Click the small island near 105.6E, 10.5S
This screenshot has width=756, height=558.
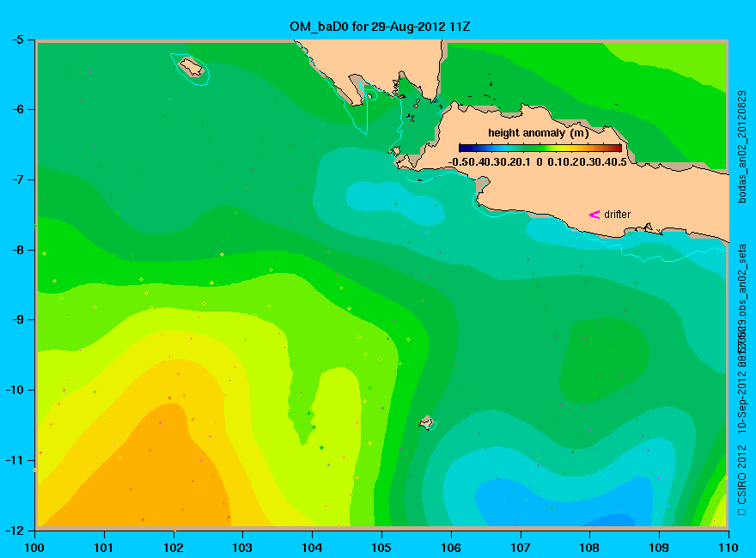tap(427, 422)
